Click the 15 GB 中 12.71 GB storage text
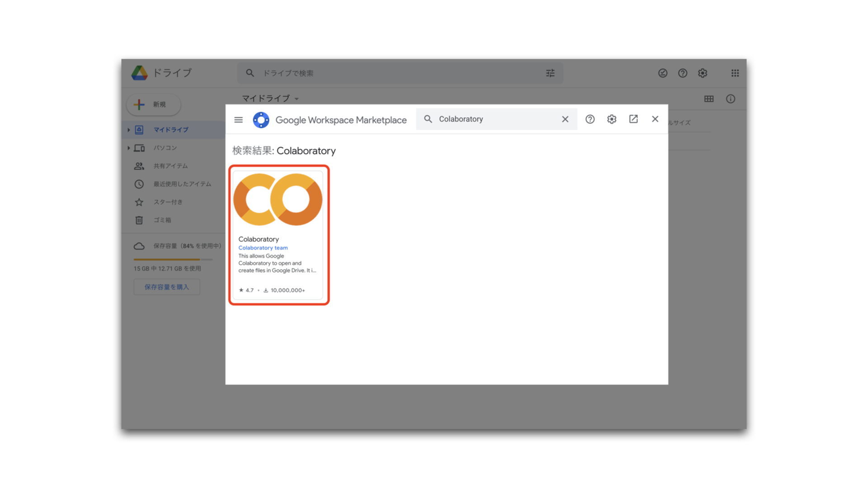The image size is (868, 488). coord(167,268)
